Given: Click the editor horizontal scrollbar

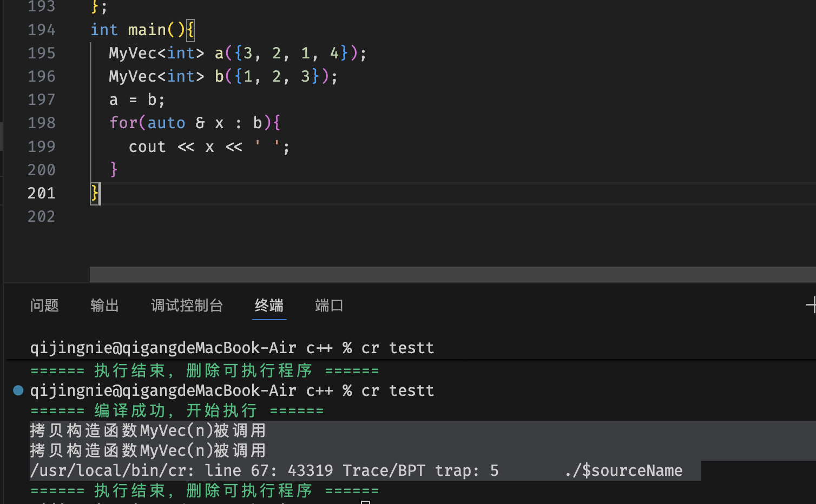Looking at the screenshot, I should click(452, 274).
